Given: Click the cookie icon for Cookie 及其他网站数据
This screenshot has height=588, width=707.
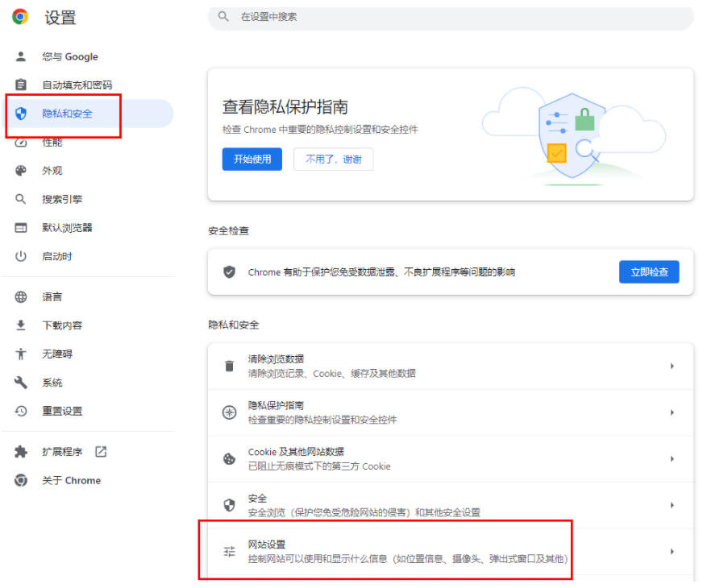Looking at the screenshot, I should [230, 459].
